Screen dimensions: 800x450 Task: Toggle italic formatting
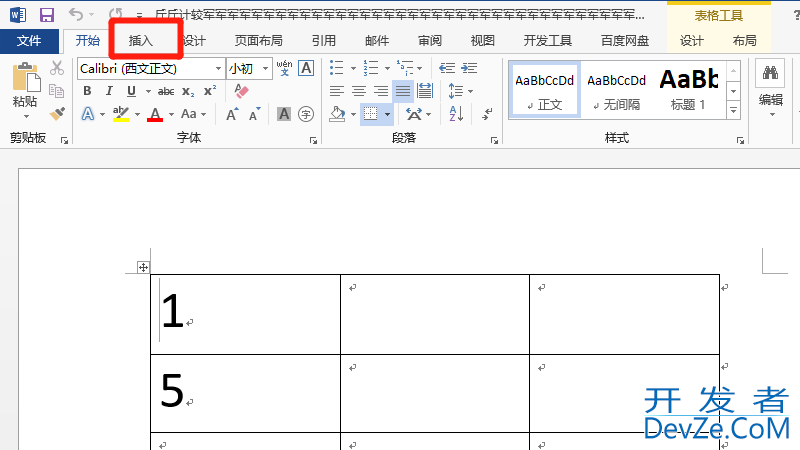tap(109, 91)
